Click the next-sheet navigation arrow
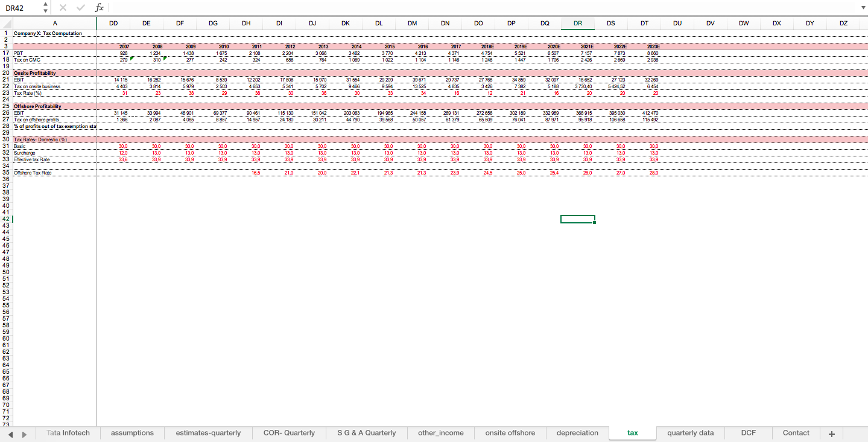This screenshot has width=868, height=442. (24, 433)
